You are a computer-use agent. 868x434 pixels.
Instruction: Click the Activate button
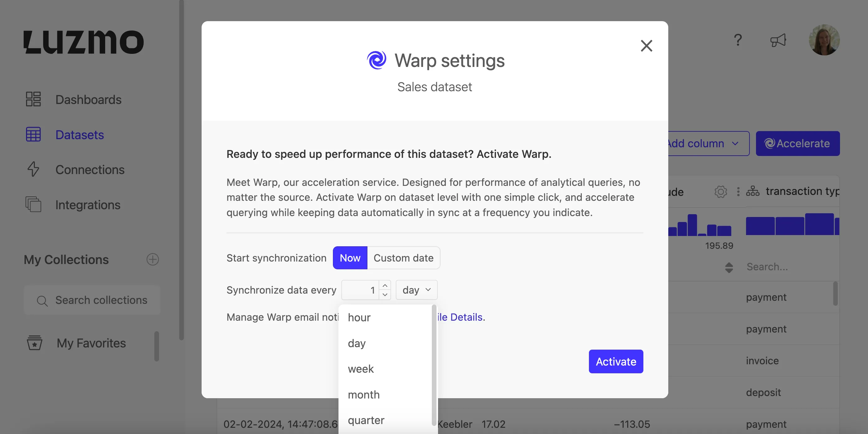point(616,361)
